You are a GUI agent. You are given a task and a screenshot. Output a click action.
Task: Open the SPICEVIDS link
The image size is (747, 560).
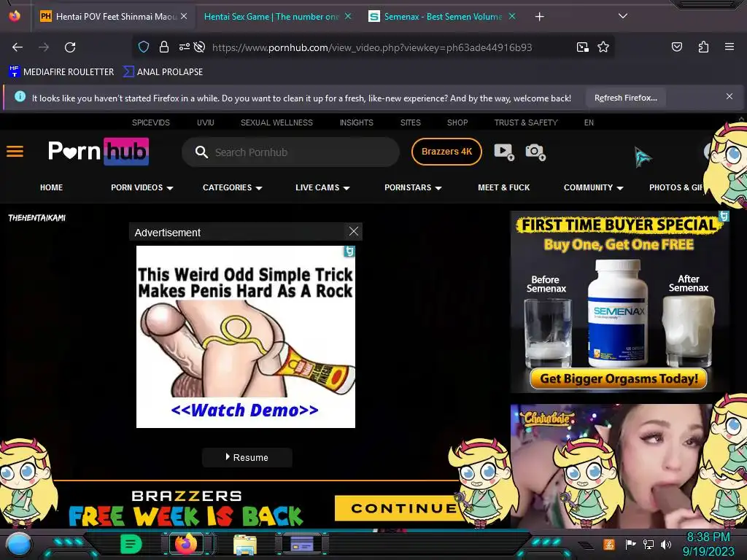150,122
